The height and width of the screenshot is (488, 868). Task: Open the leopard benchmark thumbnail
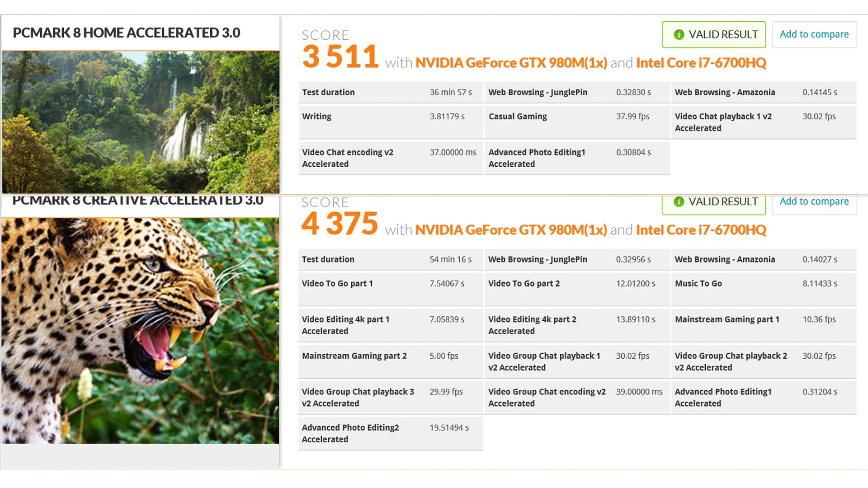coord(140,330)
